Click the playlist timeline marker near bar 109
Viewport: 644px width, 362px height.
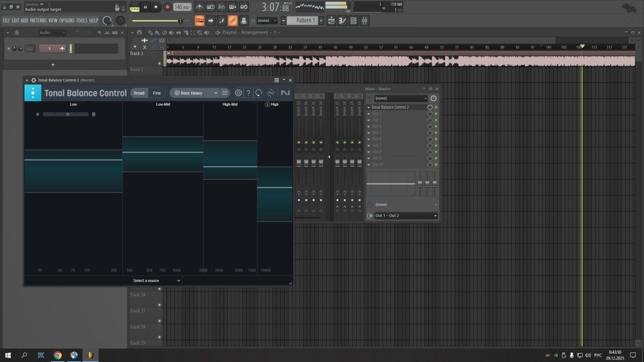582,46
